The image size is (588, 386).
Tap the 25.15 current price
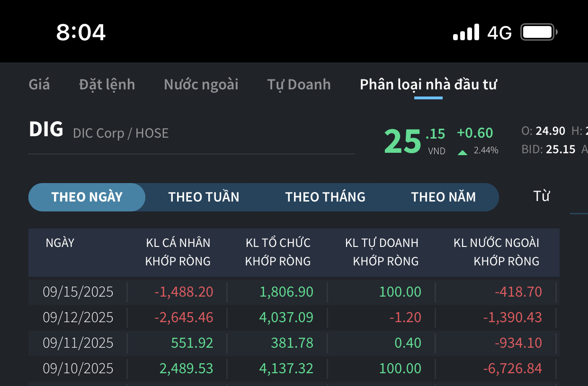(414, 141)
